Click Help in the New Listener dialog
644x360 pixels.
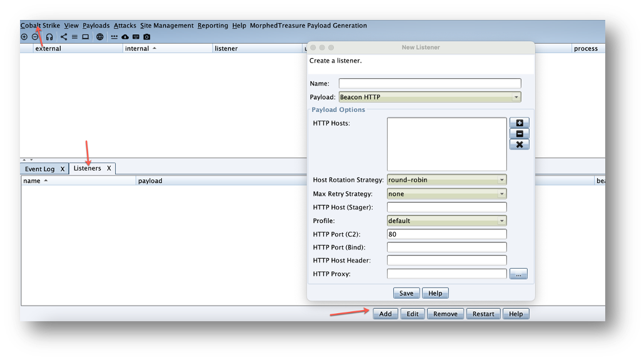435,293
